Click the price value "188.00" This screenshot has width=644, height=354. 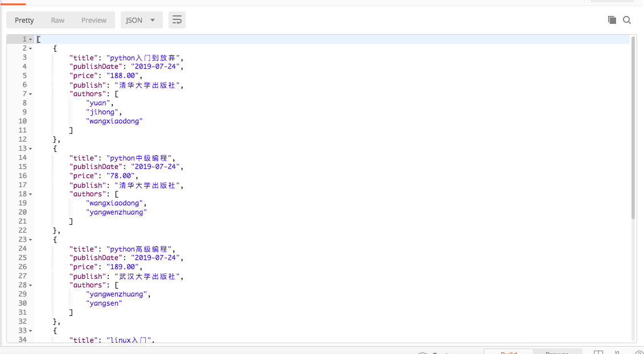click(x=122, y=76)
